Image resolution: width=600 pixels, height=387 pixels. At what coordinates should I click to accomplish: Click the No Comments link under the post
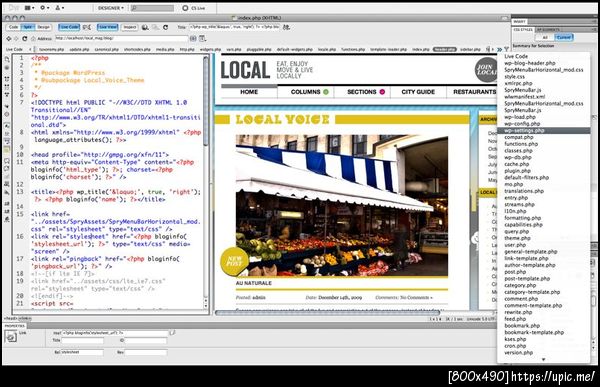416,297
